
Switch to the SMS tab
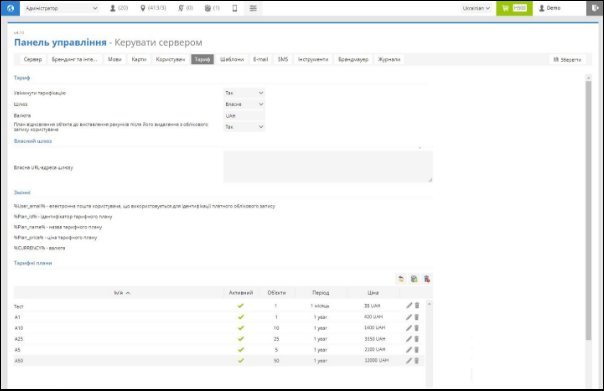(x=283, y=59)
